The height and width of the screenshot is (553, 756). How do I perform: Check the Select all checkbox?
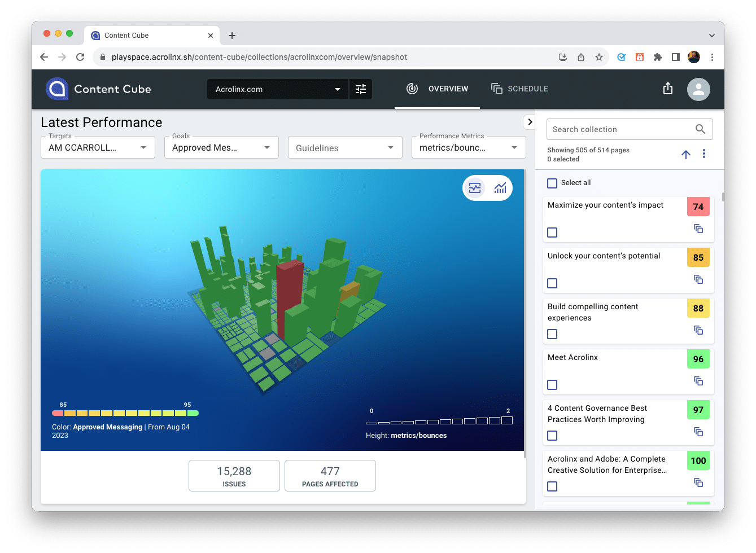coord(552,183)
